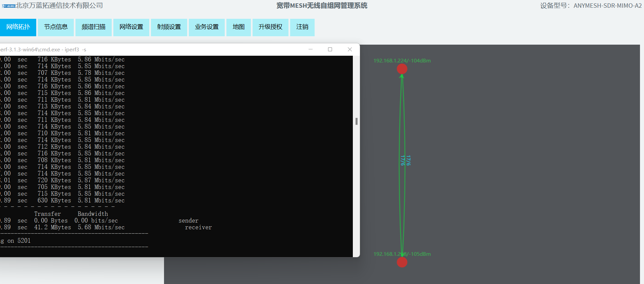The width and height of the screenshot is (644, 284).
Task: Select the 射频设置 tab
Action: point(169,27)
